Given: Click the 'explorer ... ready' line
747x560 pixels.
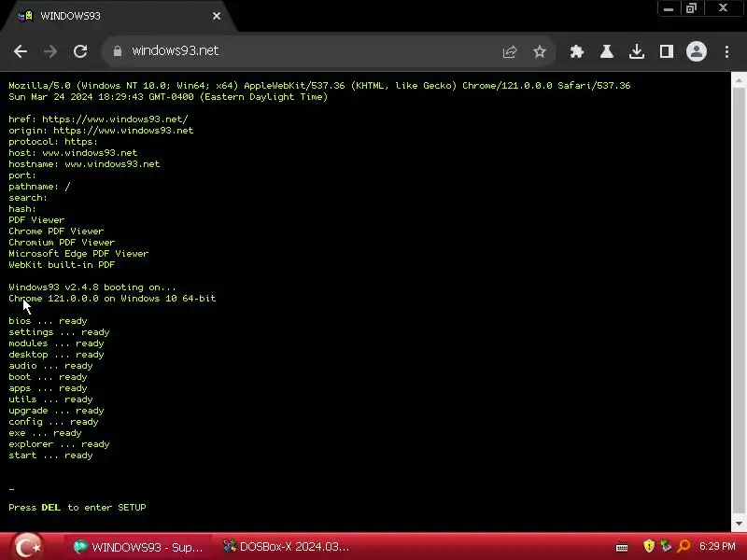Looking at the screenshot, I should (x=59, y=444).
